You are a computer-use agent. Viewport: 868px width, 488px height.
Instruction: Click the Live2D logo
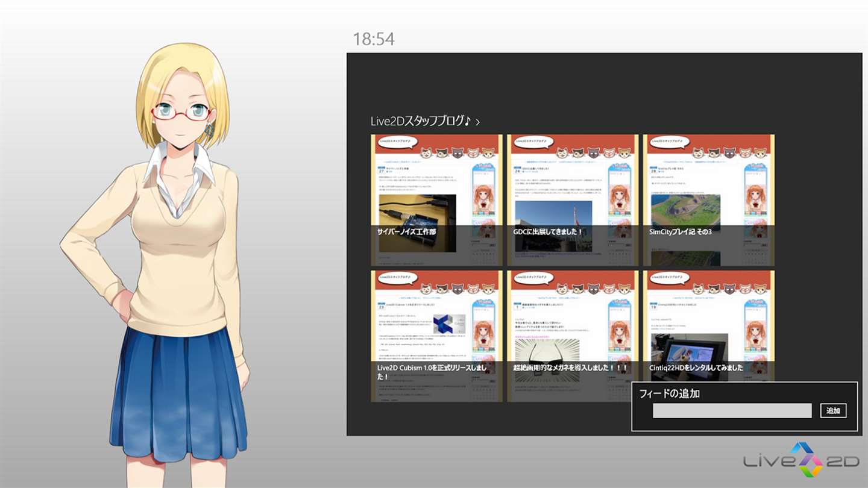tap(801, 461)
